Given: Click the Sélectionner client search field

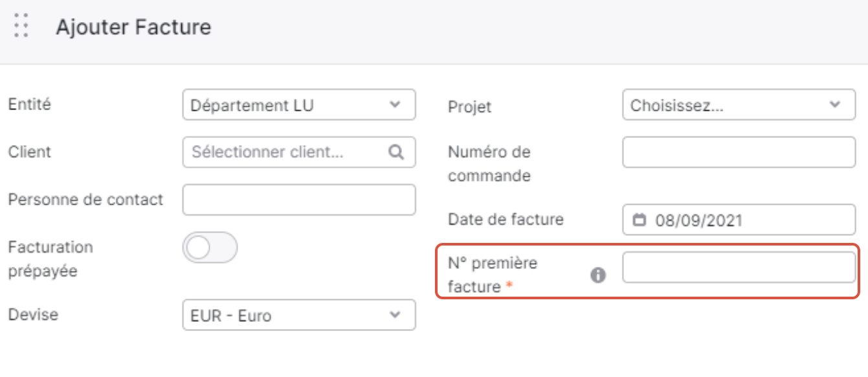Looking at the screenshot, I should point(299,152).
